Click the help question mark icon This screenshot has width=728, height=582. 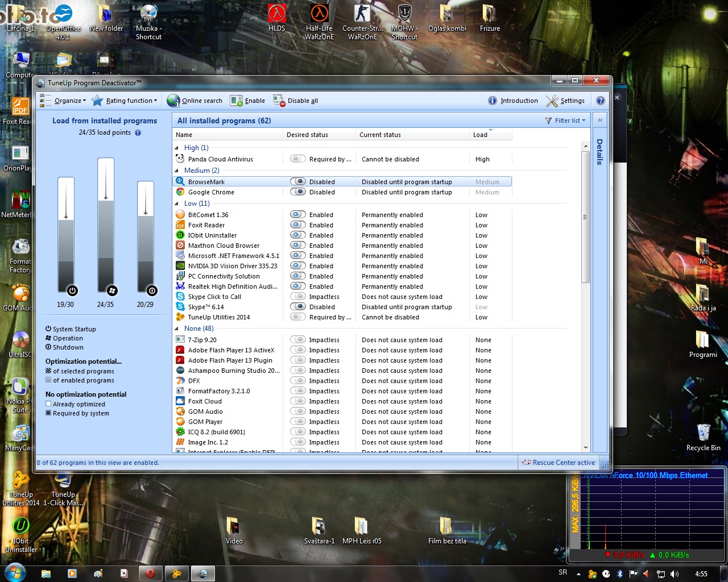pyautogui.click(x=600, y=101)
